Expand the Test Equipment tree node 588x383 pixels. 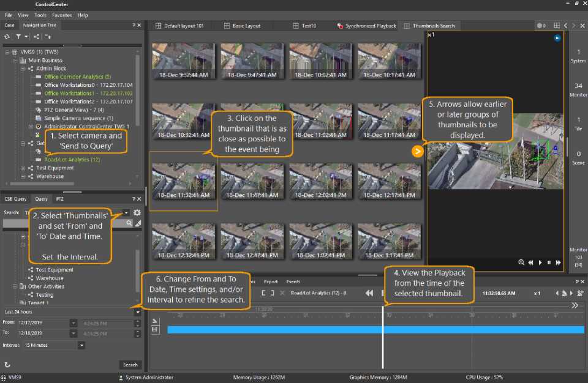[23, 168]
